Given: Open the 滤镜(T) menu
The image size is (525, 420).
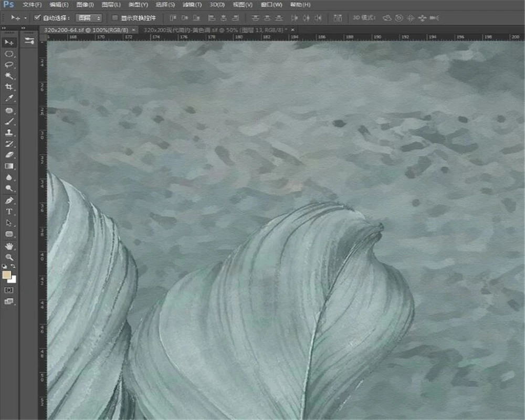Looking at the screenshot, I should (192, 5).
